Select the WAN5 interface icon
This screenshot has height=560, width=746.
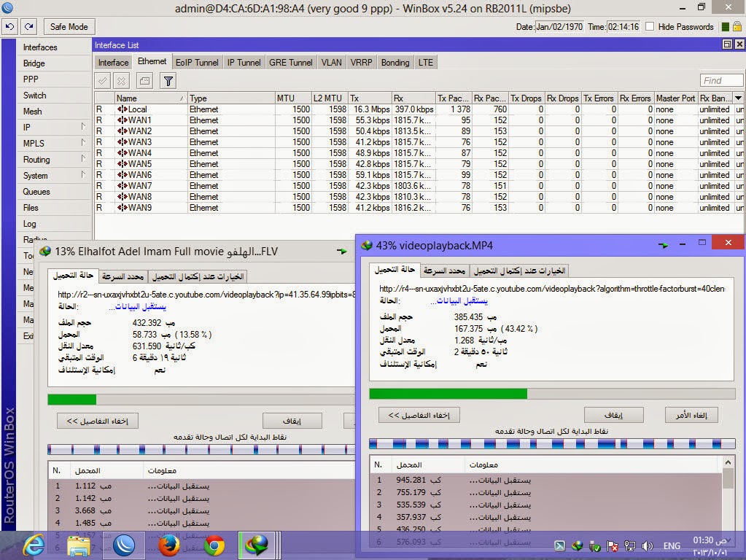[123, 164]
